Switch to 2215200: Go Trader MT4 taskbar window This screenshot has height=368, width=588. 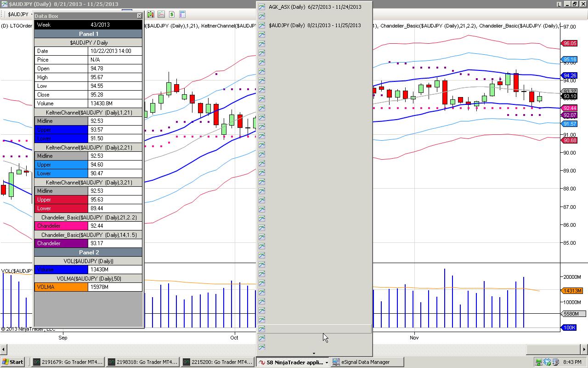pos(217,362)
